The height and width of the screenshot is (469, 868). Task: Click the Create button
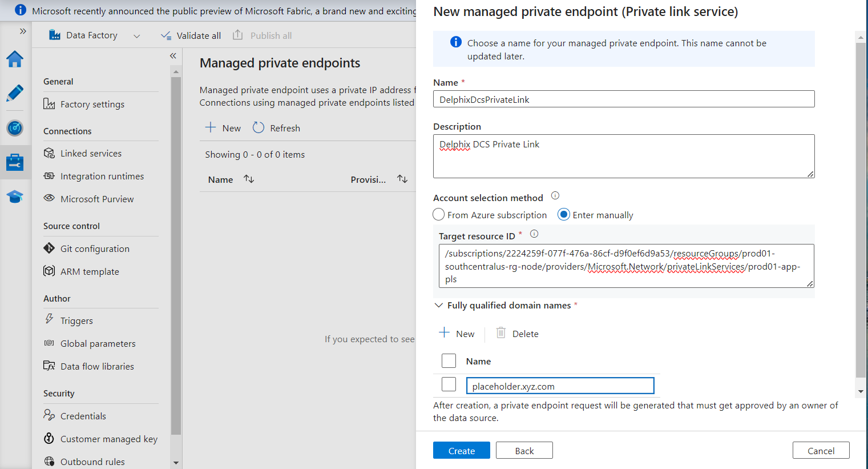[461, 451]
